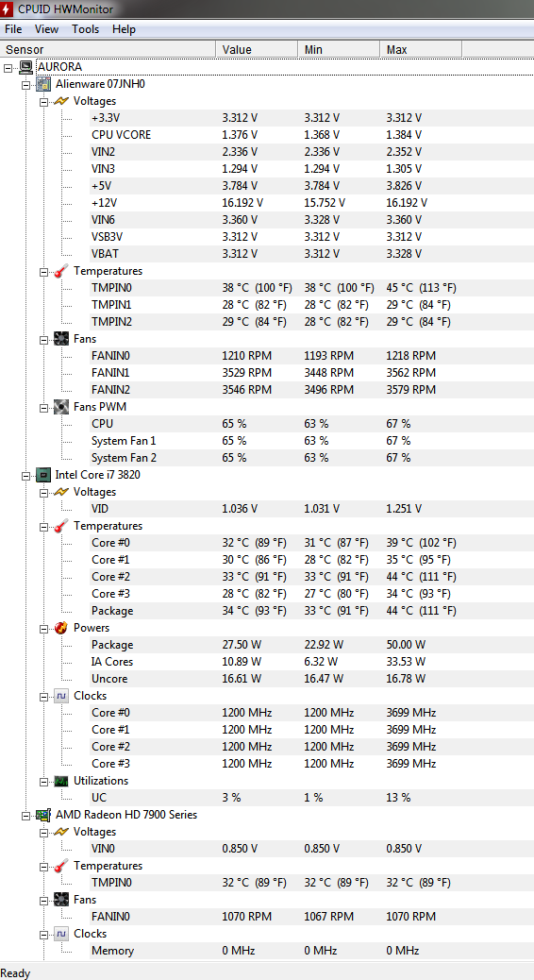Viewport: 534px width, 980px height.
Task: Click the Sensor column header
Action: pos(108,49)
